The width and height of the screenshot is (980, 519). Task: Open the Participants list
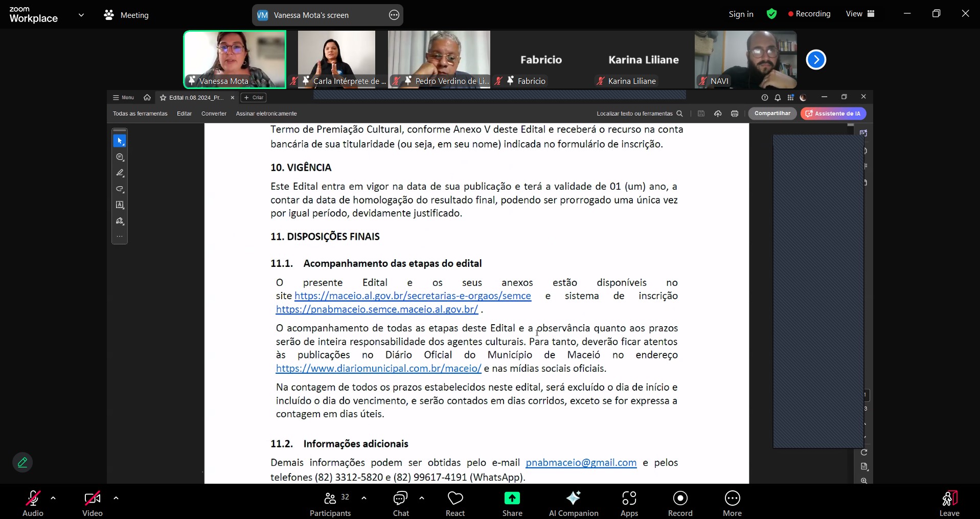point(330,504)
